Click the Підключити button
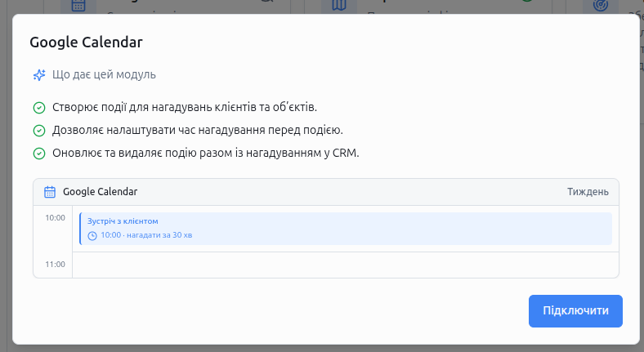Screen dimensions: 644x352 575,311
